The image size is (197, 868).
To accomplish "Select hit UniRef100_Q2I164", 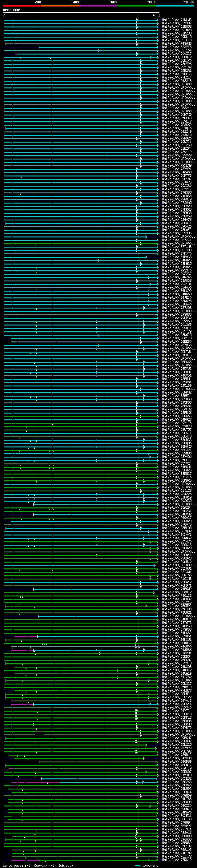I will coord(177,50).
